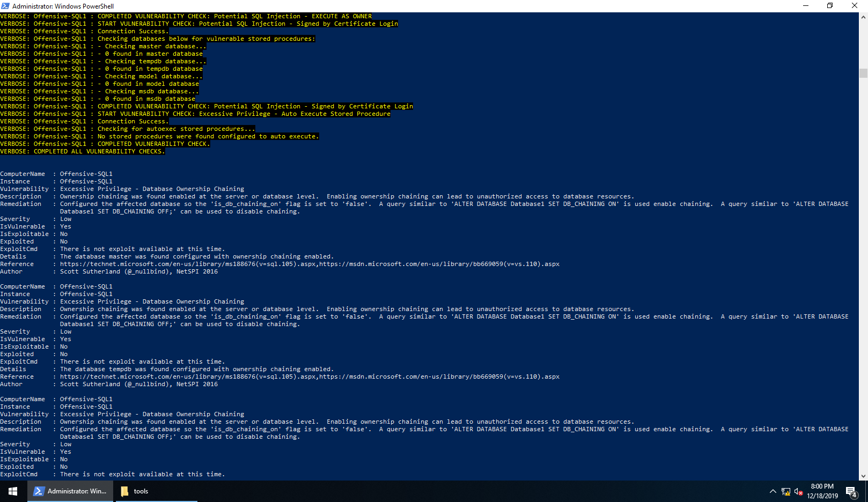Click 'START VULNERABILITY CHECK: Excessive Privilege' line
This screenshot has width=868, height=502.
[x=195, y=114]
